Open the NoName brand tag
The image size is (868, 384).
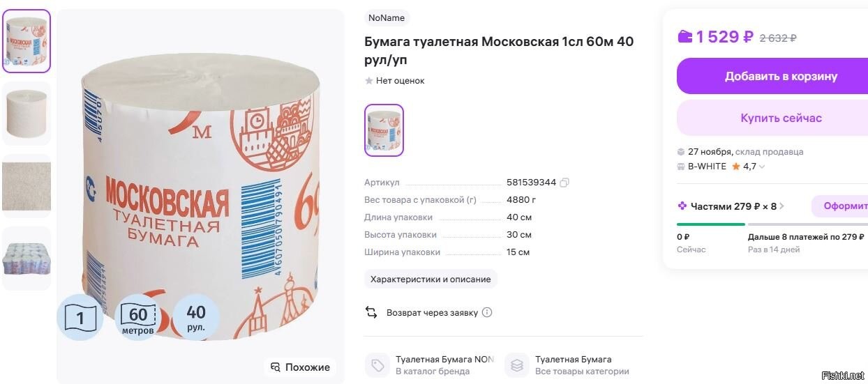pos(385,17)
